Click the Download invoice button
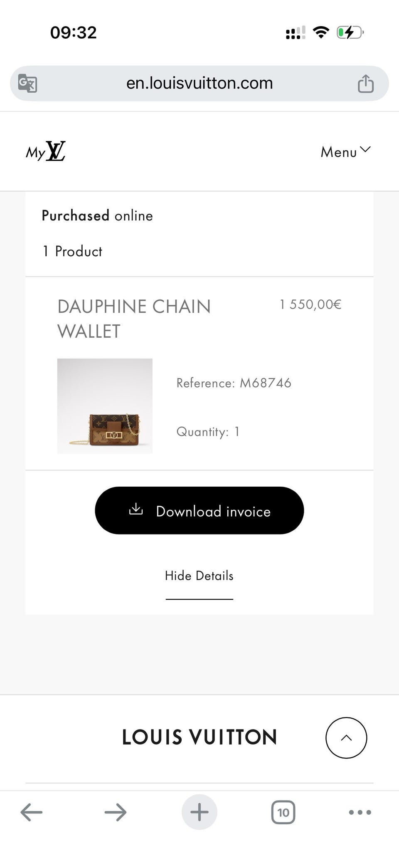Image resolution: width=399 pixels, height=868 pixels. [199, 510]
